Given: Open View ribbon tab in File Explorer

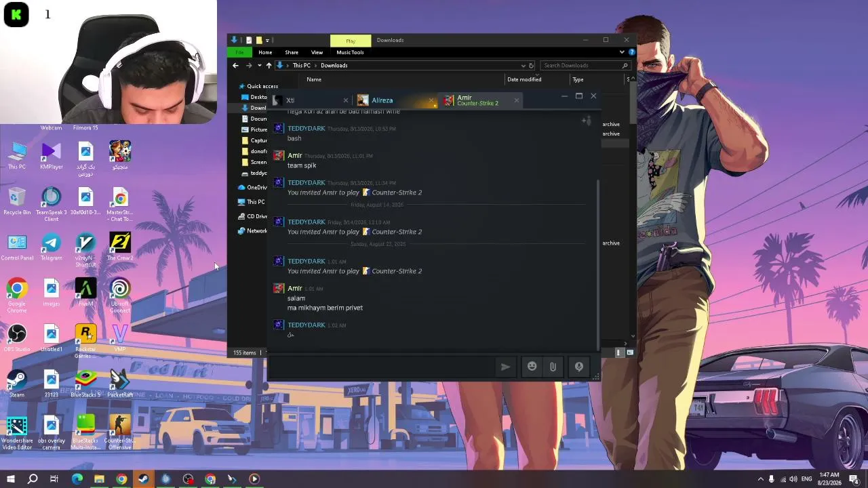Looking at the screenshot, I should pyautogui.click(x=317, y=52).
